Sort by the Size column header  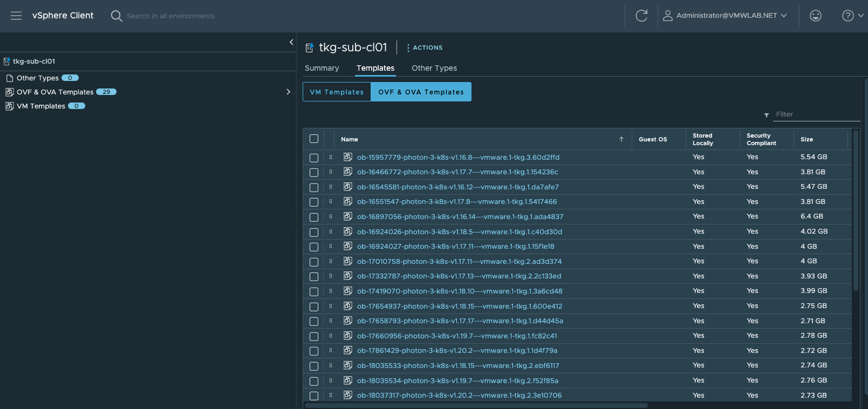807,139
